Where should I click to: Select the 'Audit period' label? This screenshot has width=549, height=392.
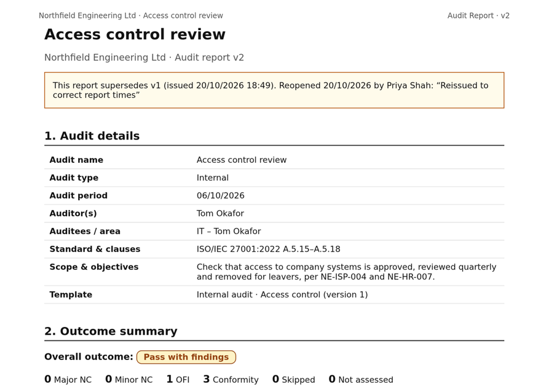[79, 195]
